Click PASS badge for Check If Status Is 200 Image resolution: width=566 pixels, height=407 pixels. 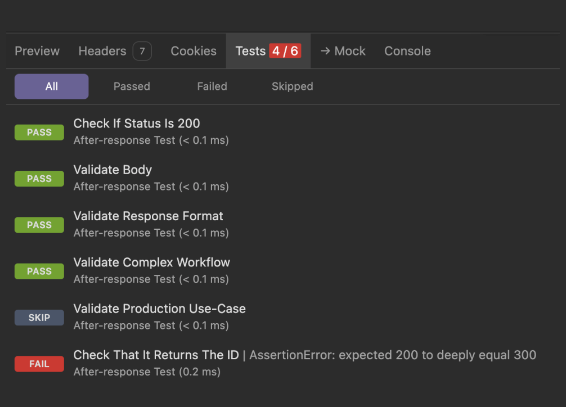point(39,132)
